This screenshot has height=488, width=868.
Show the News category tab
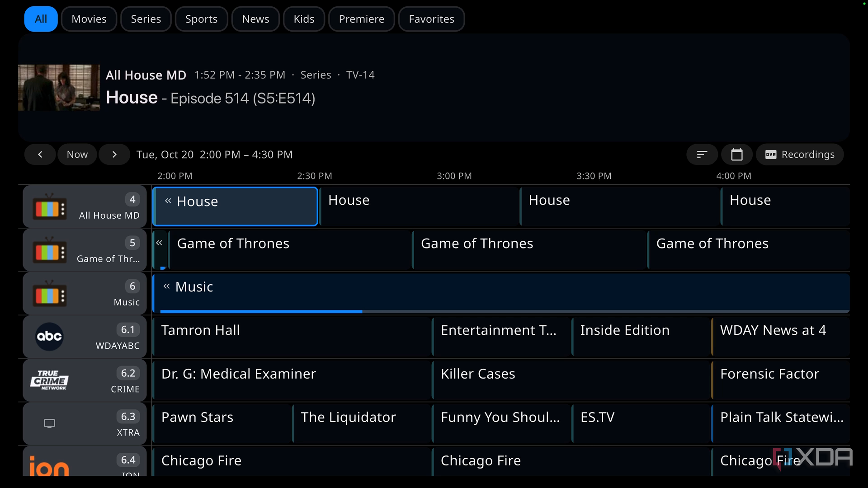click(255, 19)
